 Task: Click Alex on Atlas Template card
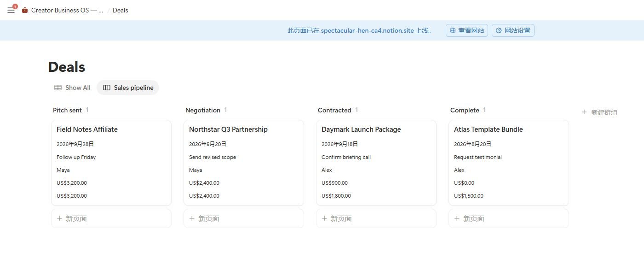(x=459, y=170)
